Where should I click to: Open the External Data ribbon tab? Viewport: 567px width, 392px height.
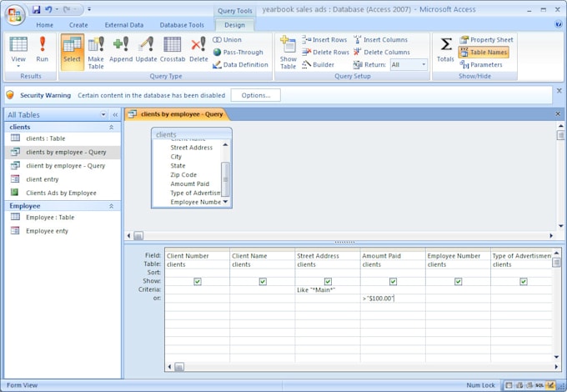point(124,25)
